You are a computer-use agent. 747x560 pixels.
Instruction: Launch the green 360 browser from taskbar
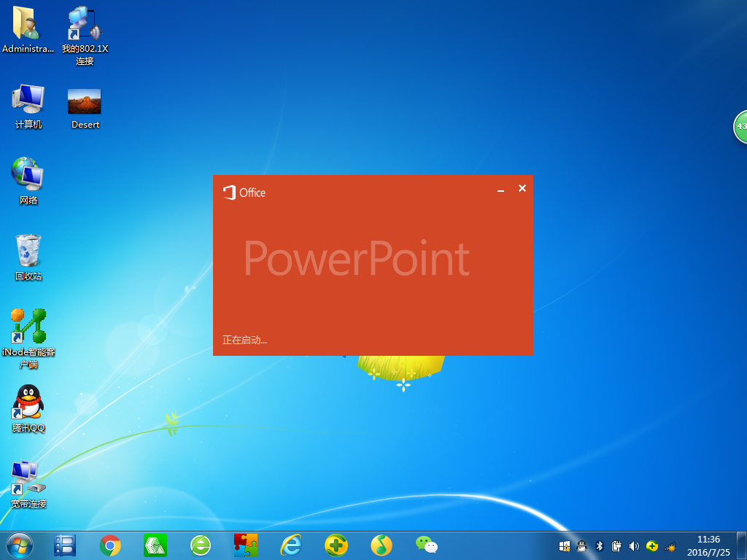201,545
